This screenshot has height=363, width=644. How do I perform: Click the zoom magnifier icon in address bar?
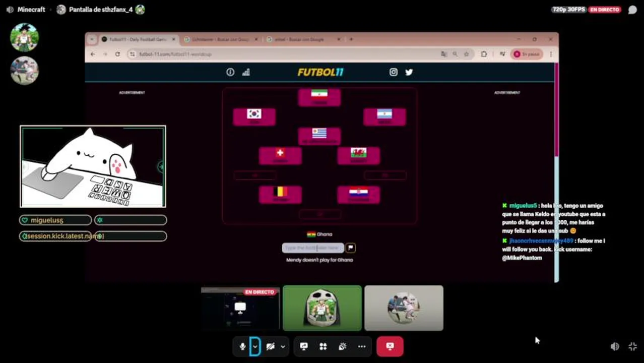(x=455, y=54)
